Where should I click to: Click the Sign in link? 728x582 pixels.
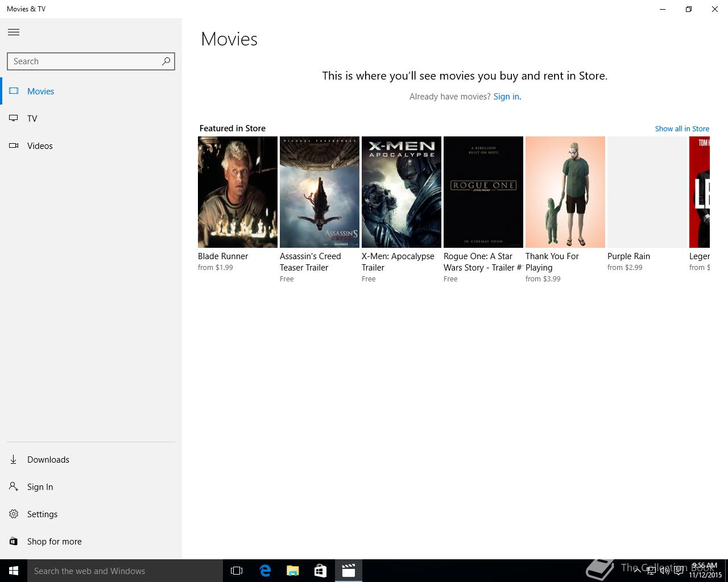click(x=506, y=97)
